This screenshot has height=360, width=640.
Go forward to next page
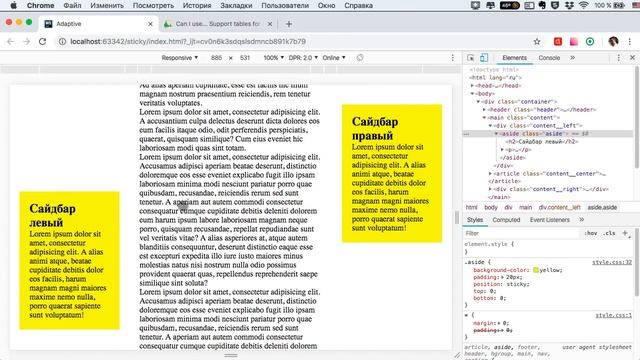click(x=27, y=42)
